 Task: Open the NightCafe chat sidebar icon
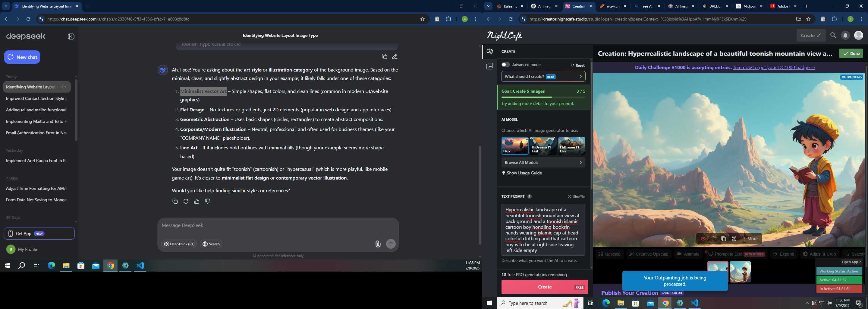point(489,51)
